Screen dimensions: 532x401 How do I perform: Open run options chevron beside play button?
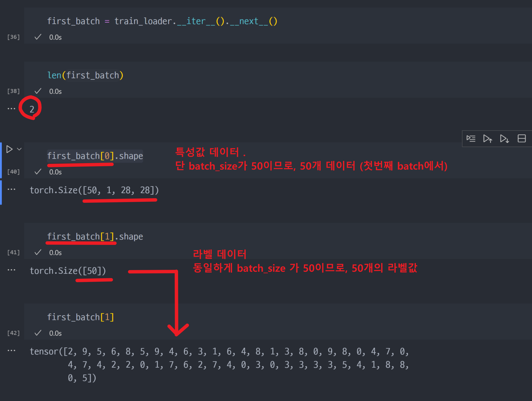tap(19, 149)
